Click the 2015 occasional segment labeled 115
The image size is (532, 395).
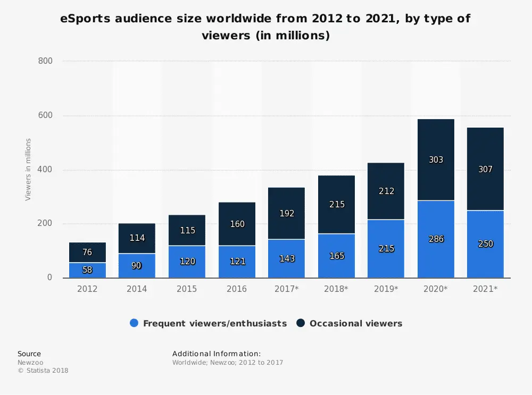[x=187, y=230]
